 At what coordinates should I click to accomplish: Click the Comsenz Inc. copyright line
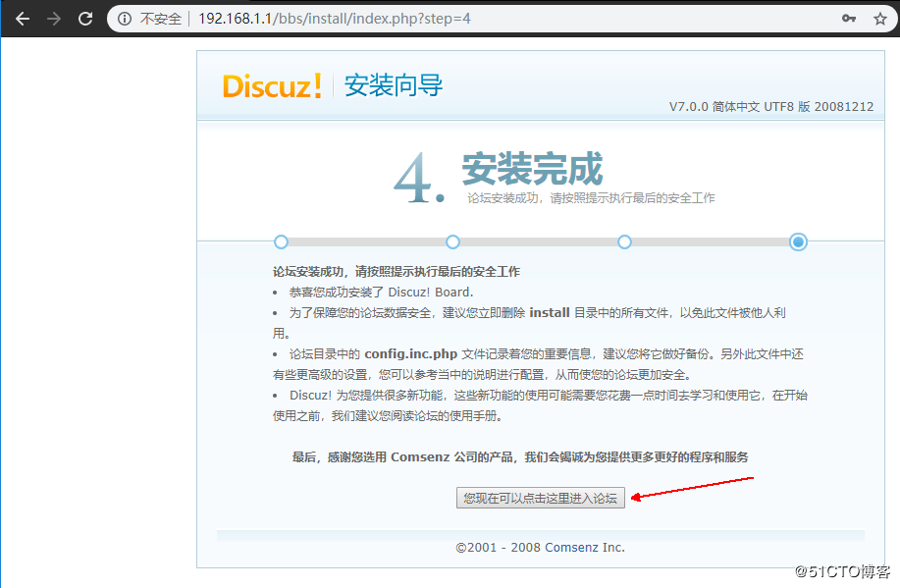click(540, 547)
